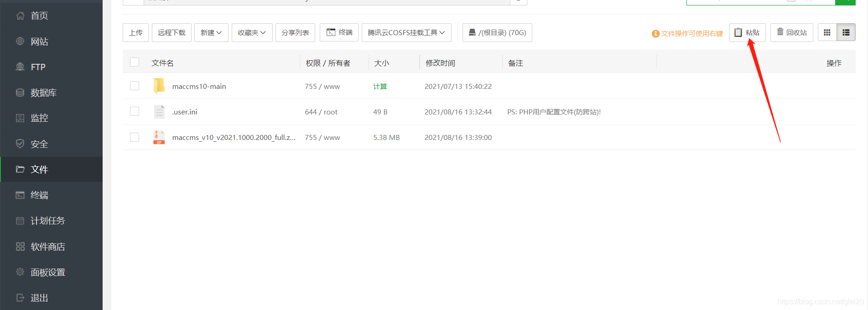Click the 粘贴 paste button

coord(747,32)
